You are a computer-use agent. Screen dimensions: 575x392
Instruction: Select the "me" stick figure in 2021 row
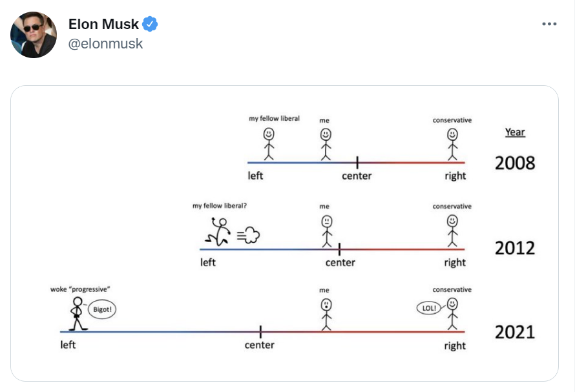pos(326,315)
